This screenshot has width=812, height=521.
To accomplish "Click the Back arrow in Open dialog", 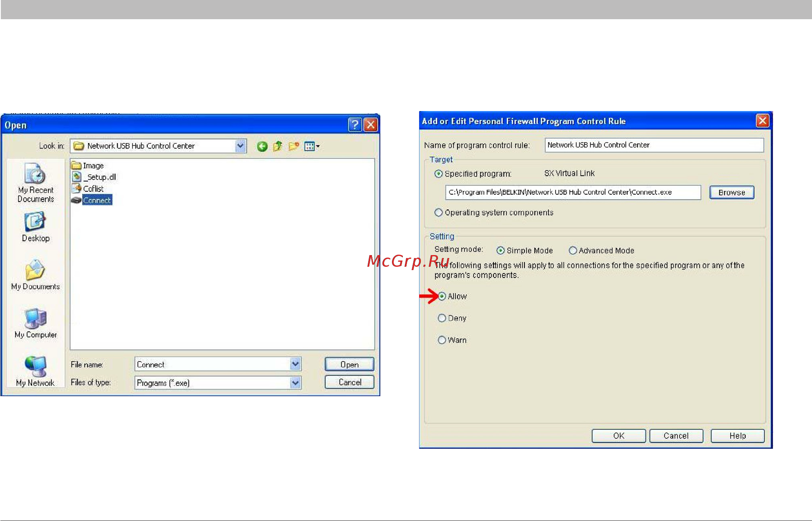I will [x=262, y=146].
